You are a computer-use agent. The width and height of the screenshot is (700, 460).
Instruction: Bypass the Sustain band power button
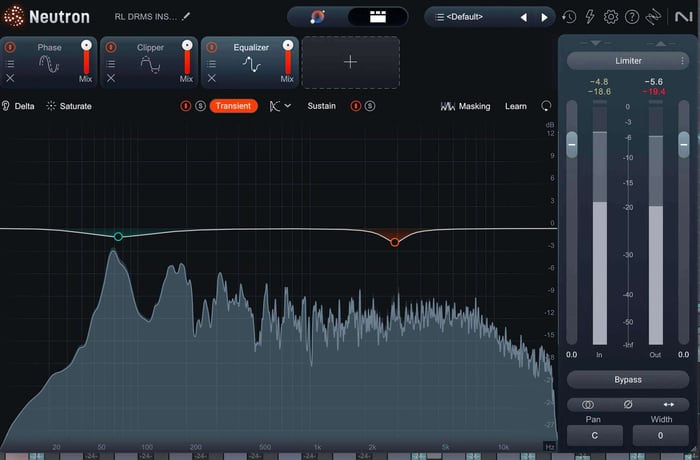[x=355, y=106]
